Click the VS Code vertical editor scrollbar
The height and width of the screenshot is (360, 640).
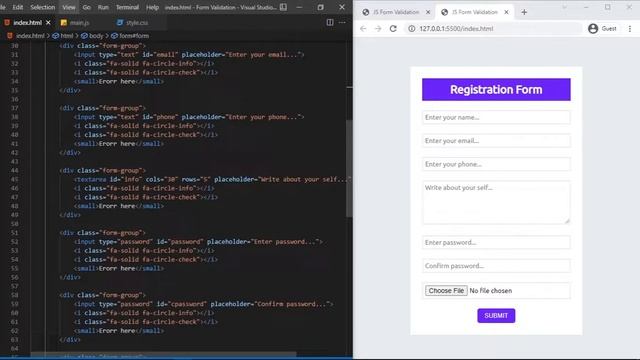[x=349, y=169]
